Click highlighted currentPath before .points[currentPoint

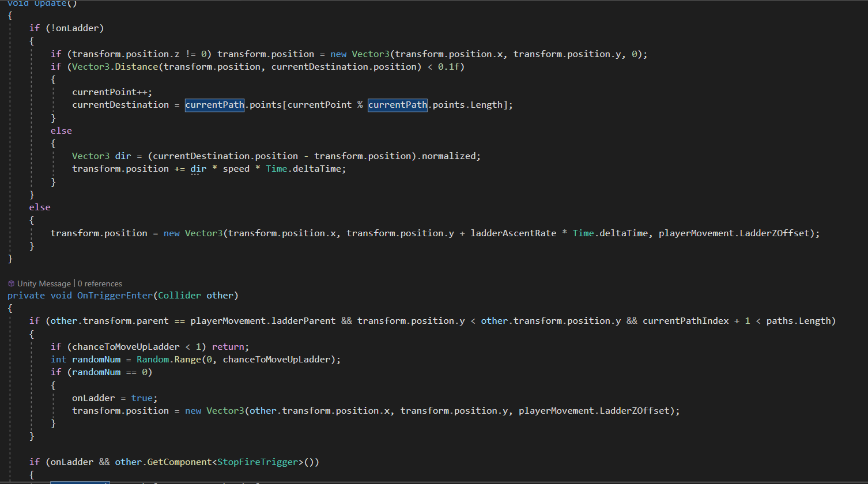(x=214, y=105)
